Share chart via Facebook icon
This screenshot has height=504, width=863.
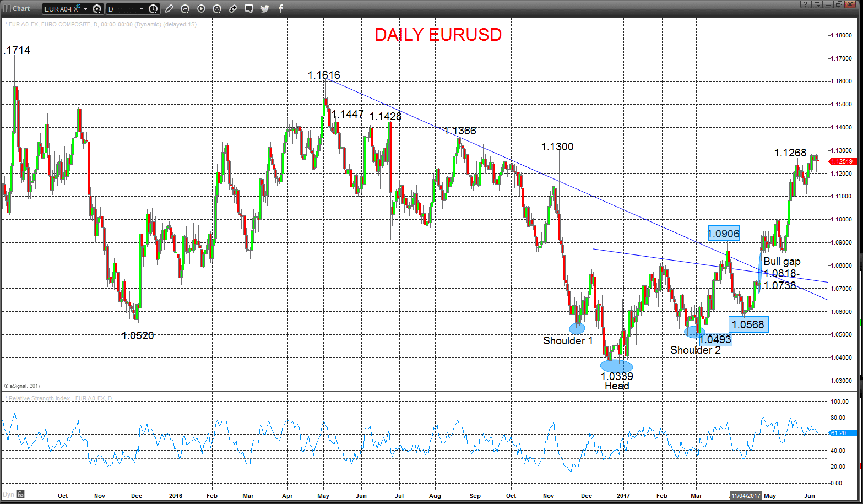[281, 9]
